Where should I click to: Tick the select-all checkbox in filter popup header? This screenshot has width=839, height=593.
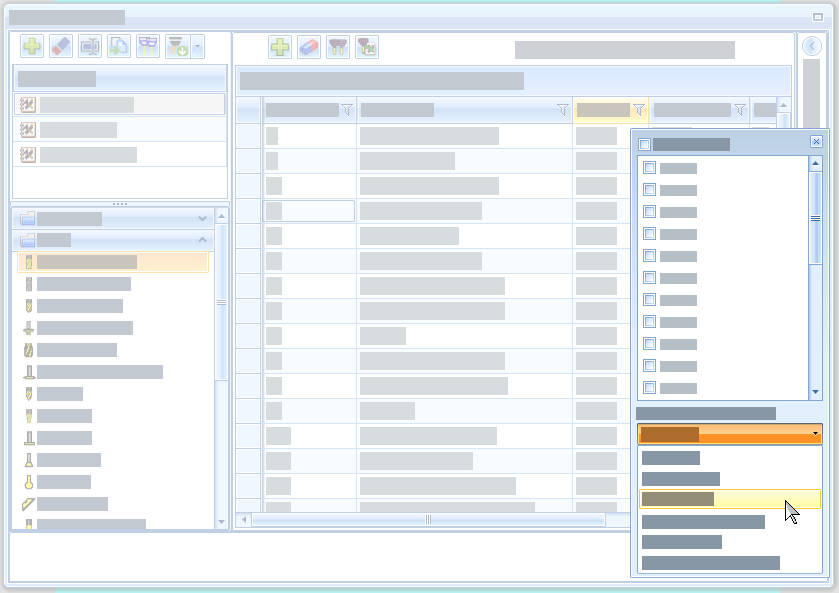[644, 144]
